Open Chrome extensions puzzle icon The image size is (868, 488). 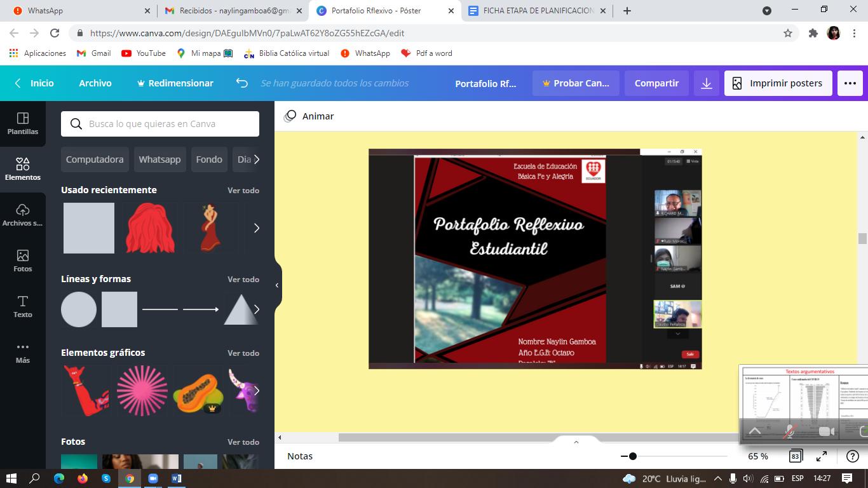tap(813, 33)
